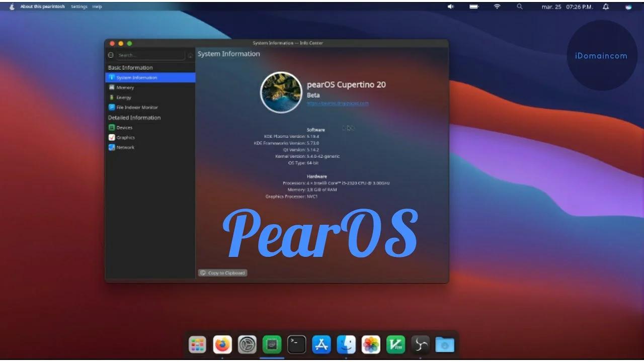Adjust volume from the speaker icon

pyautogui.click(x=450, y=7)
